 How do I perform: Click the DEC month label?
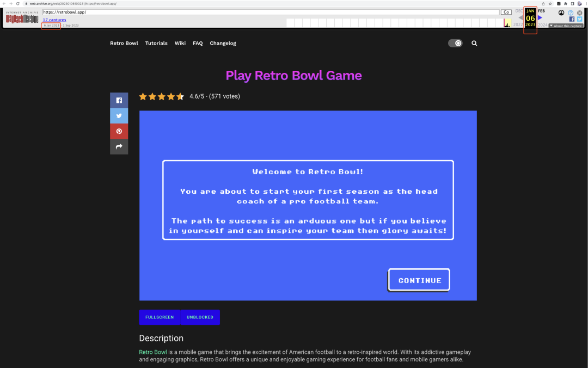[x=519, y=11]
